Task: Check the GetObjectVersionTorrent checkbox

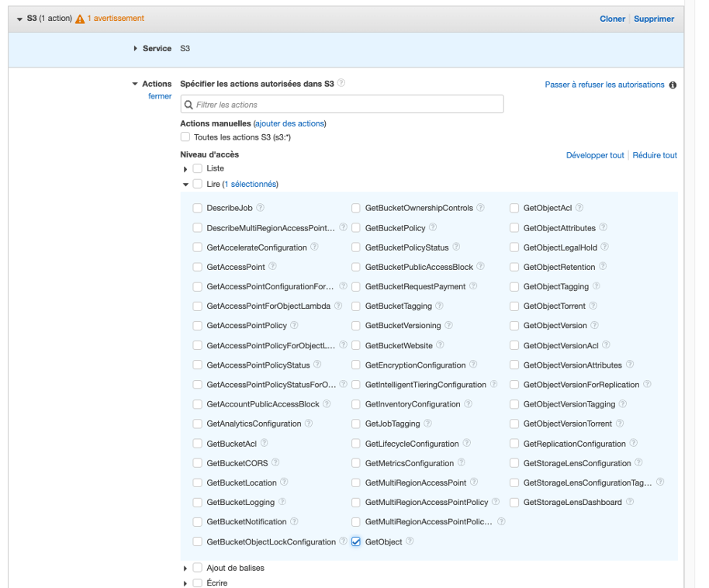Action: [x=514, y=424]
